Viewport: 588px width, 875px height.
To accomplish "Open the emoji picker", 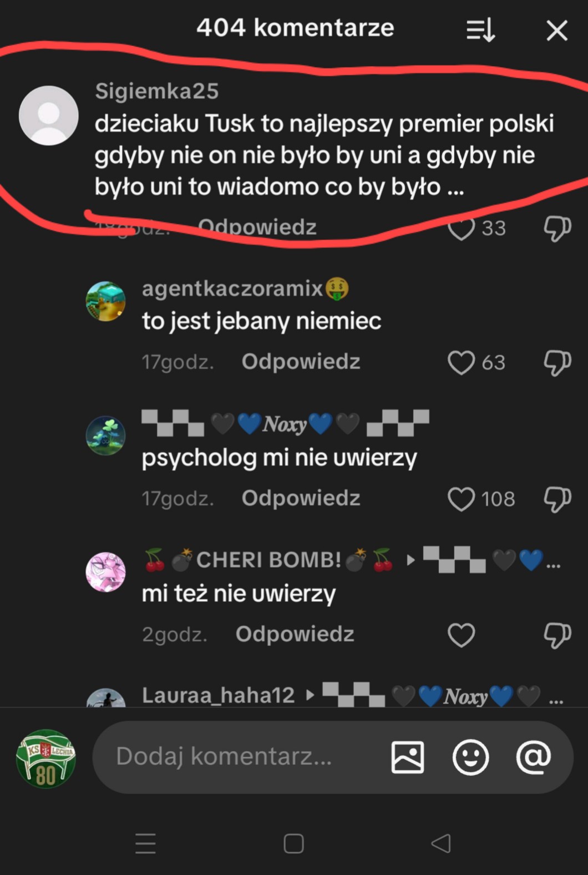I will pyautogui.click(x=470, y=757).
